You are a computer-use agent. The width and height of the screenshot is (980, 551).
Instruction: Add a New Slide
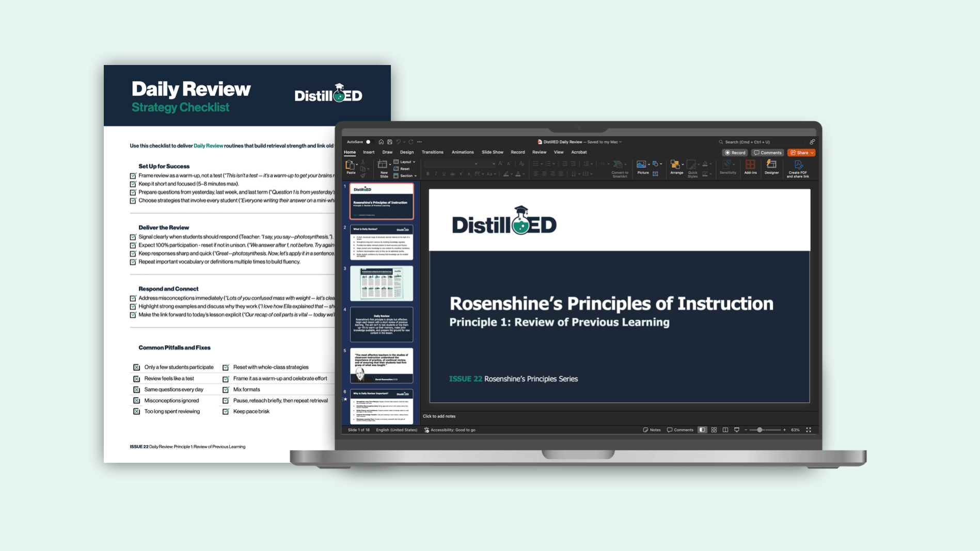384,169
